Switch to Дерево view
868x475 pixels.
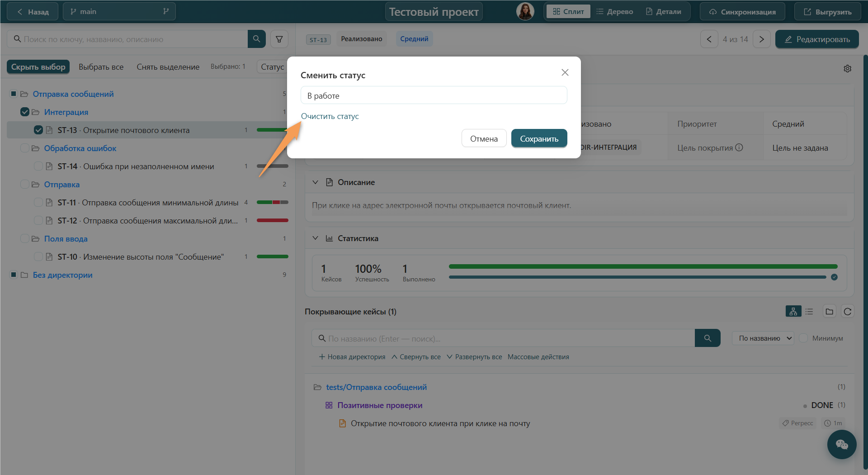pos(615,11)
